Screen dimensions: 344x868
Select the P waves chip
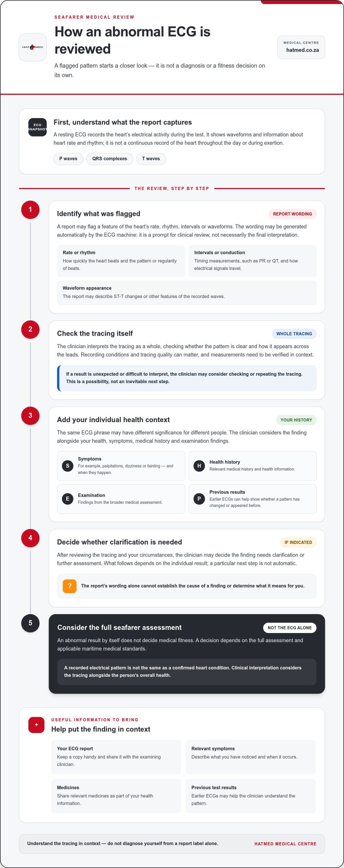tap(68, 159)
